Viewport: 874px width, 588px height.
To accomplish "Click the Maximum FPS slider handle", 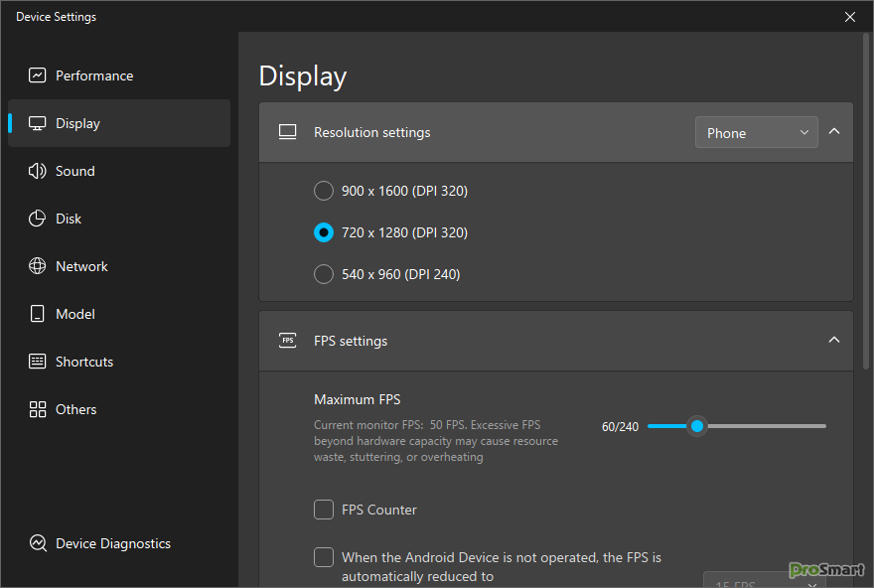I will tap(697, 426).
